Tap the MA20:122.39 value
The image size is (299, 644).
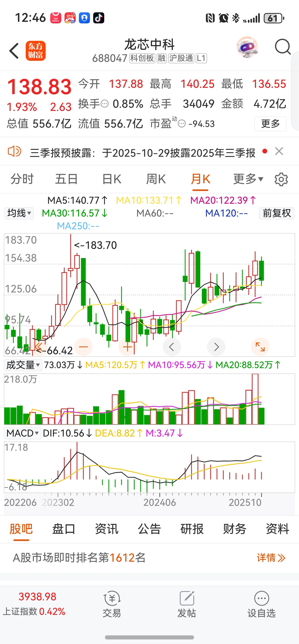(x=223, y=200)
